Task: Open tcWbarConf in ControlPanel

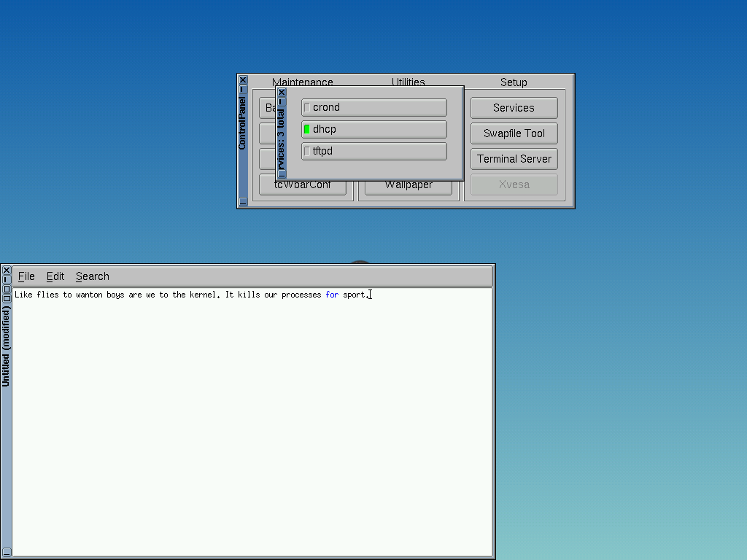Action: pos(303,187)
